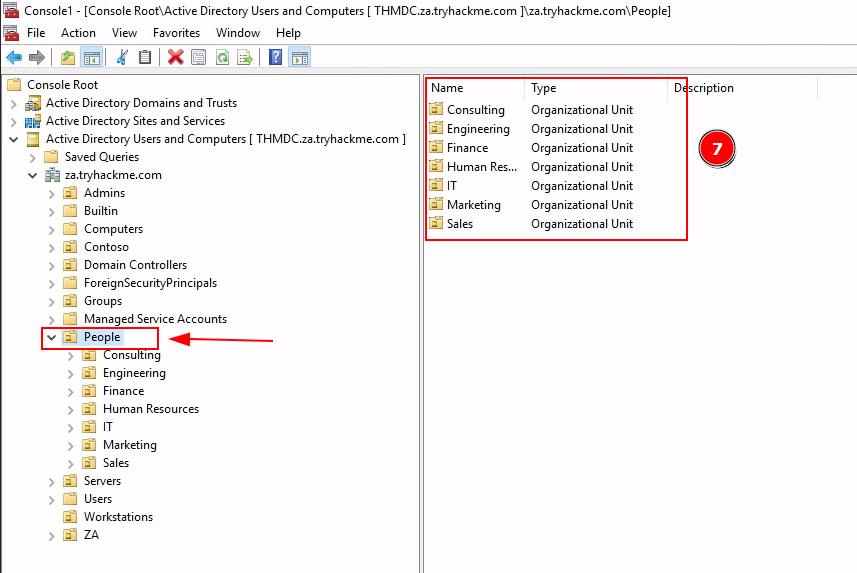Click the Finance OU icon in list pane
The height and width of the screenshot is (573, 857).
click(436, 148)
